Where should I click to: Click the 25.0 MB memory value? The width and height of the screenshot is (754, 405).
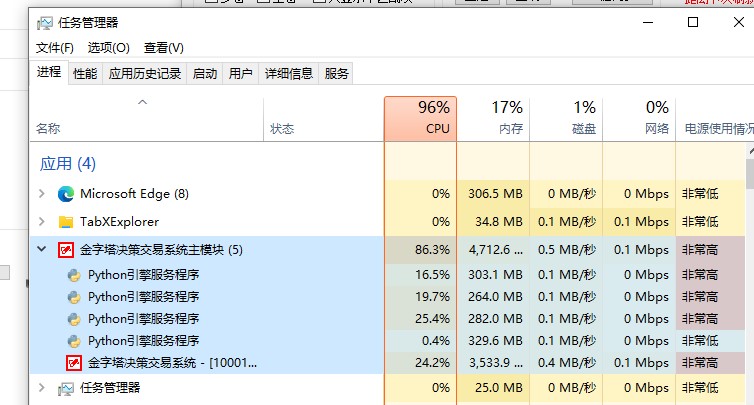[499, 388]
